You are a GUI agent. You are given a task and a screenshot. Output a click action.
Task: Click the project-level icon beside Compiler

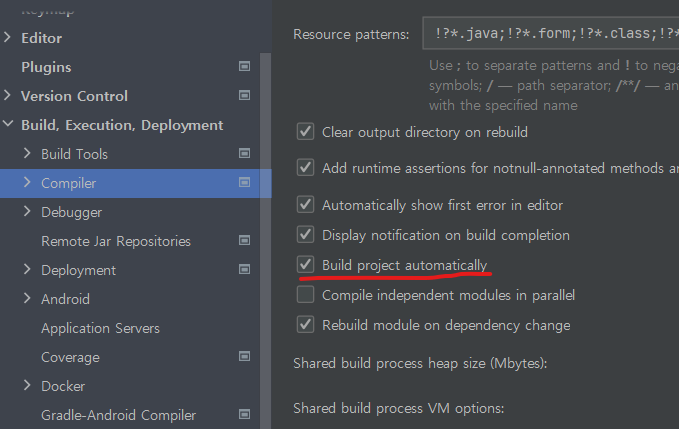coord(244,182)
